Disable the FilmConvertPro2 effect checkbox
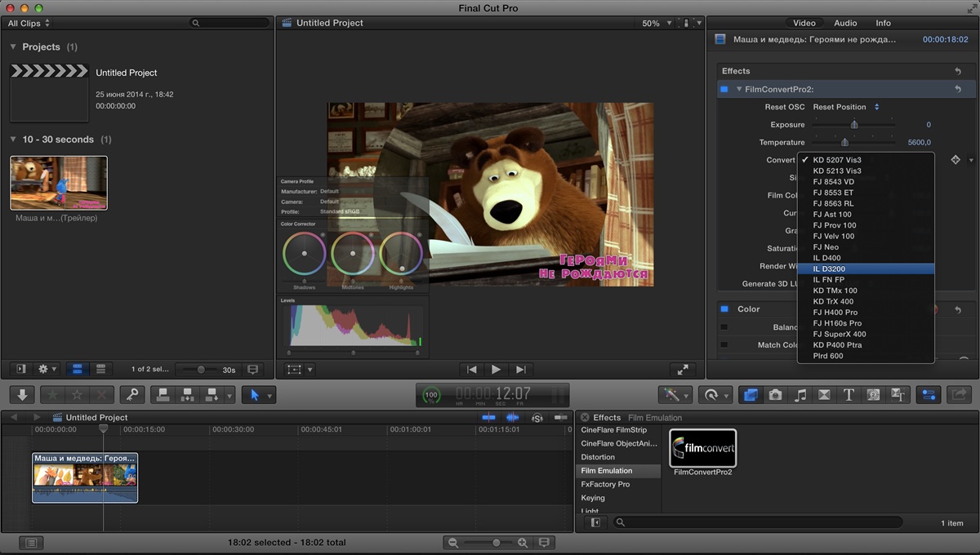 click(724, 89)
